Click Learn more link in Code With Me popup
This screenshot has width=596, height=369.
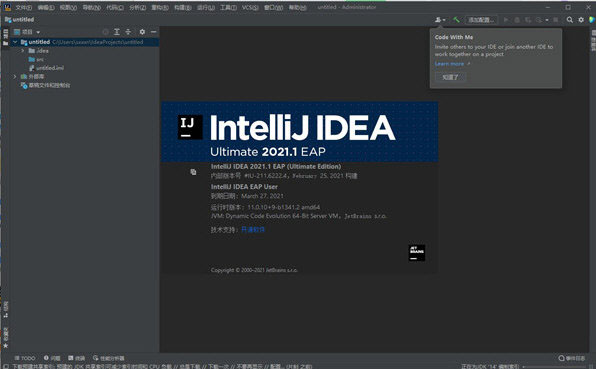449,64
